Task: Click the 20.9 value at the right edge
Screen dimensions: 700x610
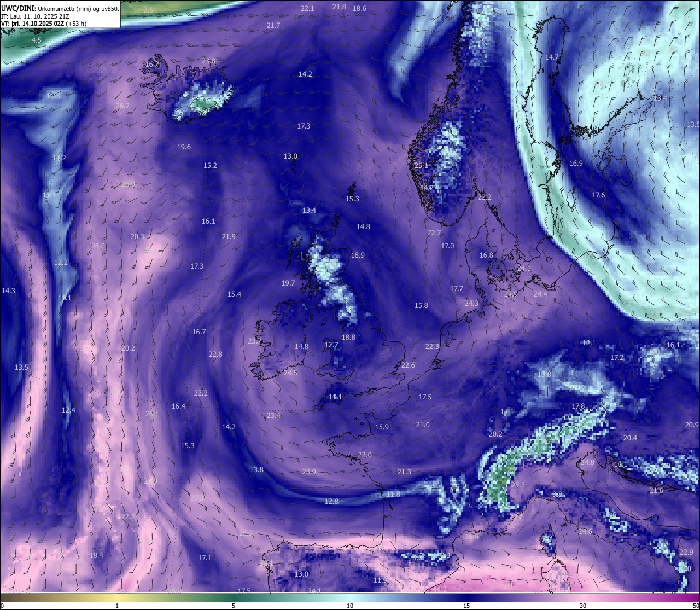Action: pyautogui.click(x=692, y=425)
